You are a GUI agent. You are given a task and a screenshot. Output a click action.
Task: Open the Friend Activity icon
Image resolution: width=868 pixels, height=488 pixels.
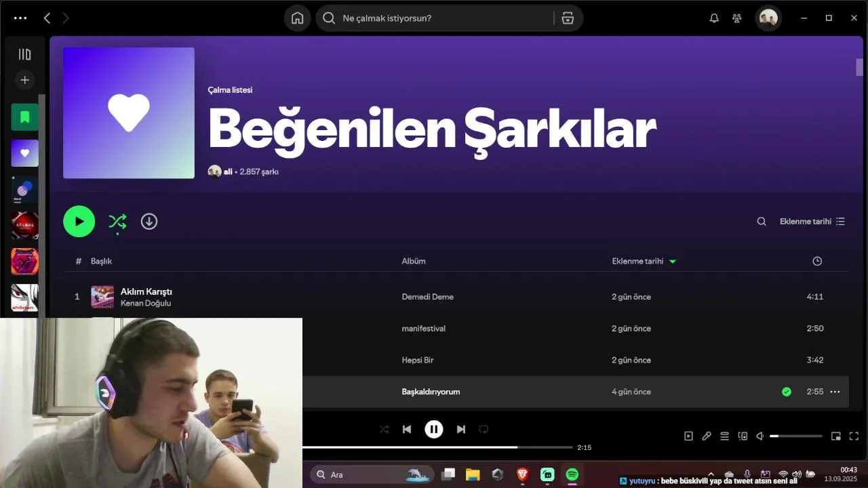pos(737,18)
